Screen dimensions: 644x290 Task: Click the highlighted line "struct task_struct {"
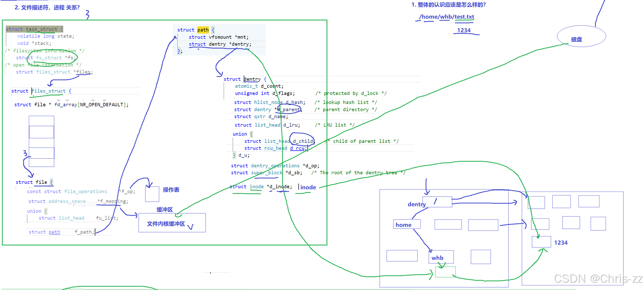click(x=34, y=29)
